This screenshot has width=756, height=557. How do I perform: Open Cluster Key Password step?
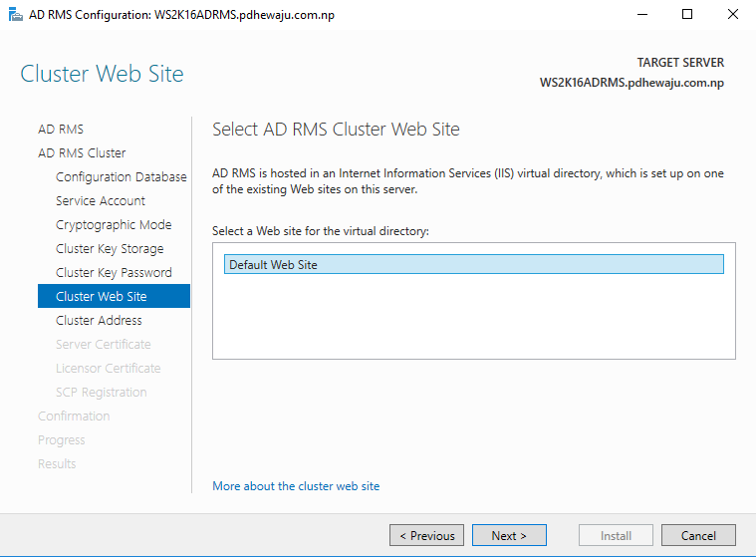pyautogui.click(x=114, y=272)
